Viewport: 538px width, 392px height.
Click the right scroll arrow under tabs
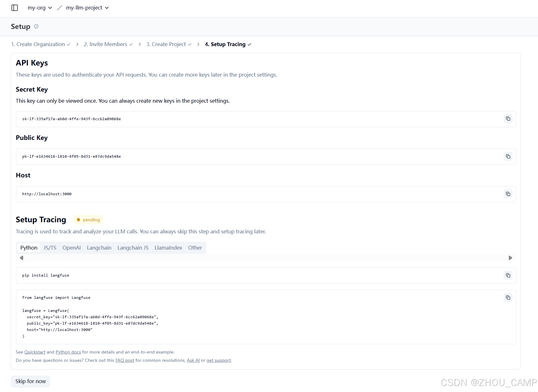click(510, 258)
